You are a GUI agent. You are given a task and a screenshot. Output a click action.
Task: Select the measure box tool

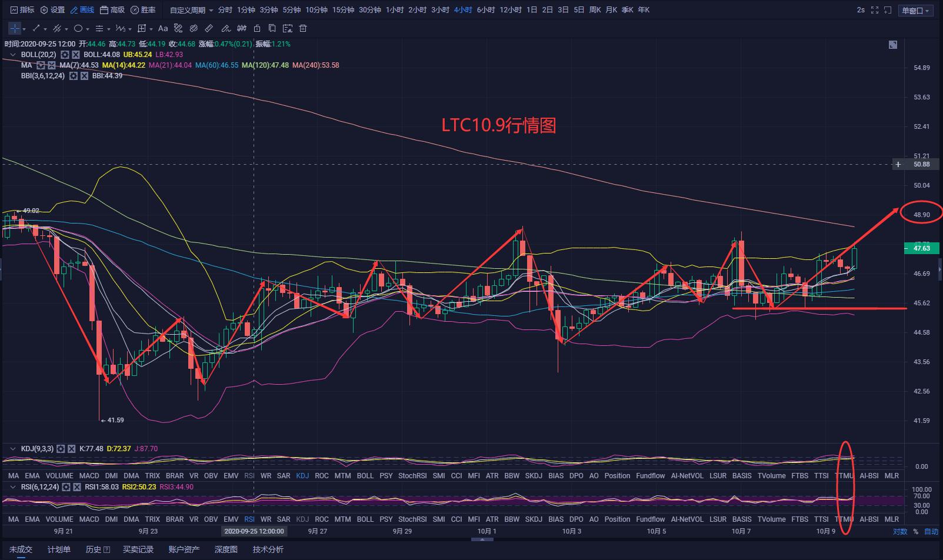(142, 28)
